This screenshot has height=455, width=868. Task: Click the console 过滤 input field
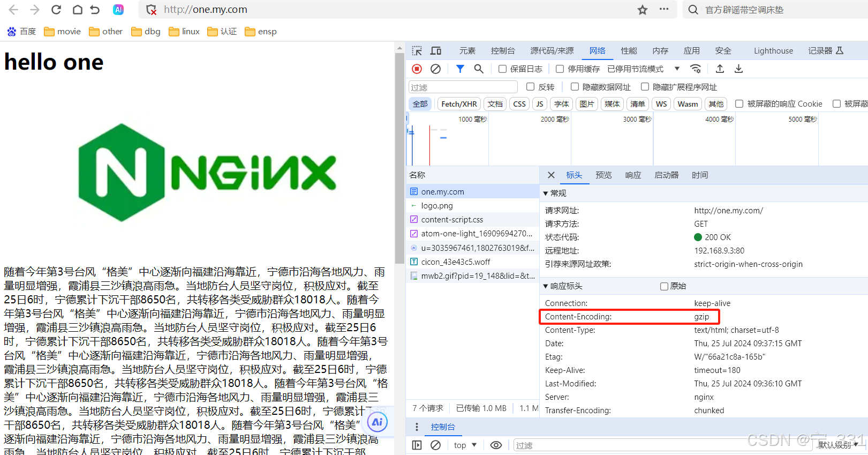coord(664,445)
